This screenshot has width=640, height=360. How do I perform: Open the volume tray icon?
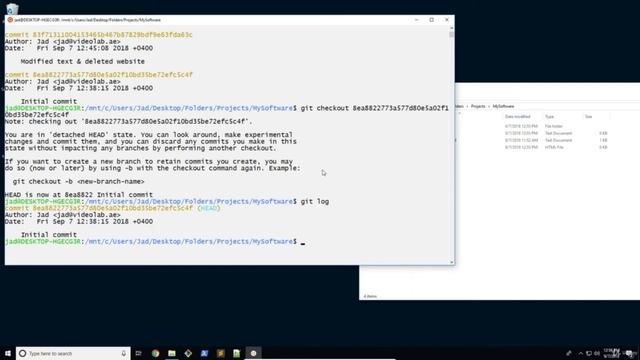click(x=597, y=353)
